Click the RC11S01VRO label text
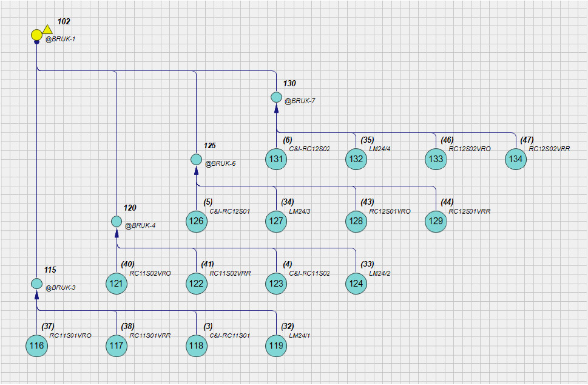This screenshot has width=588, height=385. coord(70,335)
